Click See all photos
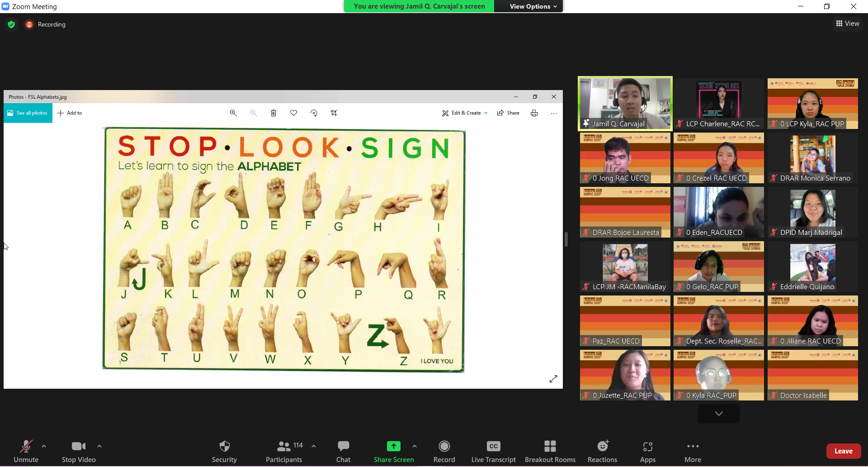This screenshot has width=868, height=467. tap(28, 113)
